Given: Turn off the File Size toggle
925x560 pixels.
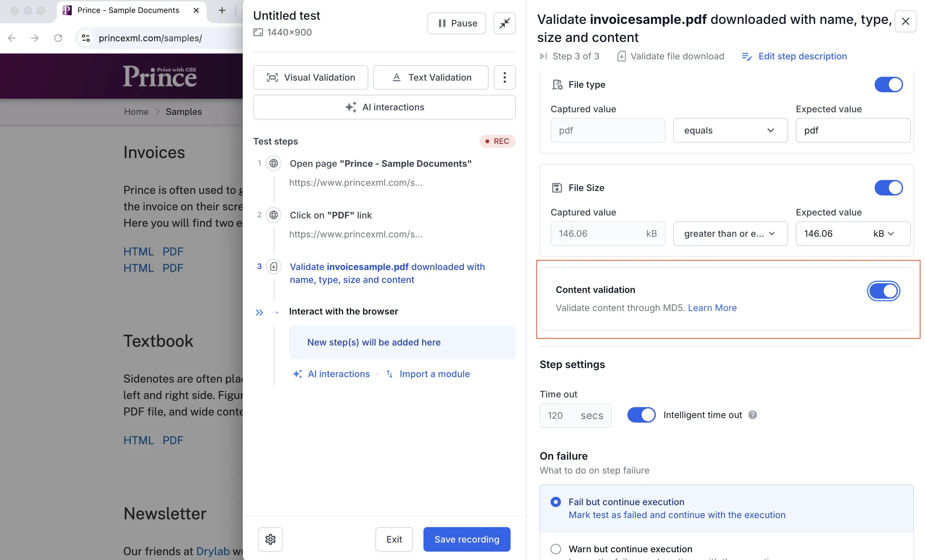Looking at the screenshot, I should point(888,188).
